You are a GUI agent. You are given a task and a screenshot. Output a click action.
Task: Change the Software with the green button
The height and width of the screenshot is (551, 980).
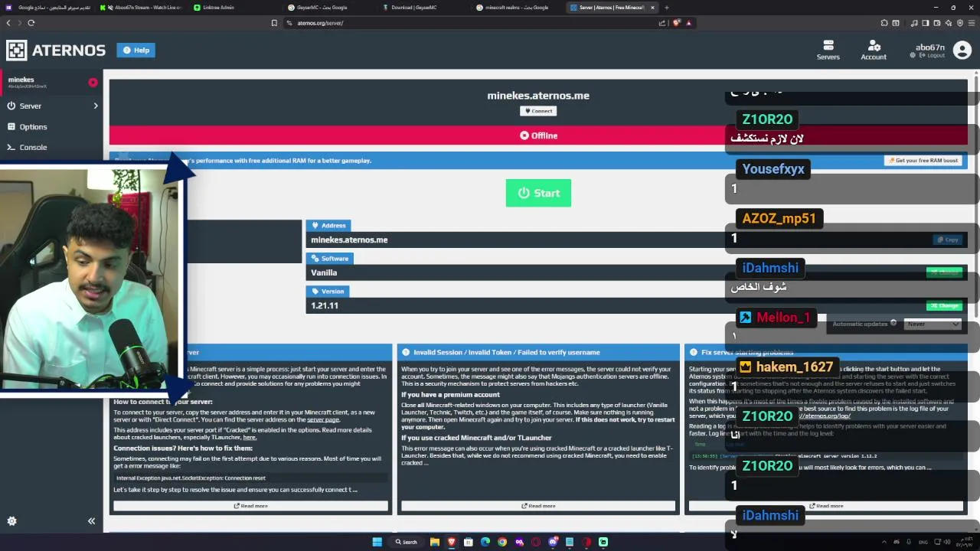click(943, 272)
